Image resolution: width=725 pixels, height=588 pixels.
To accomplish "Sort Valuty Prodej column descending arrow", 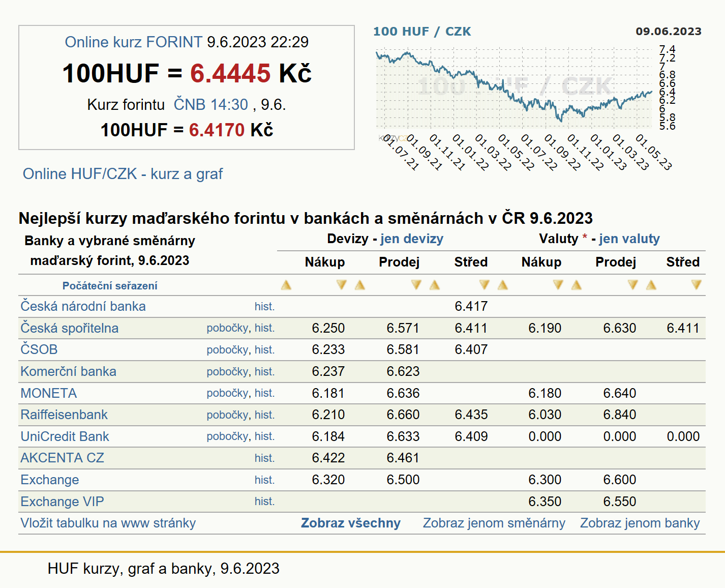I will [x=633, y=285].
